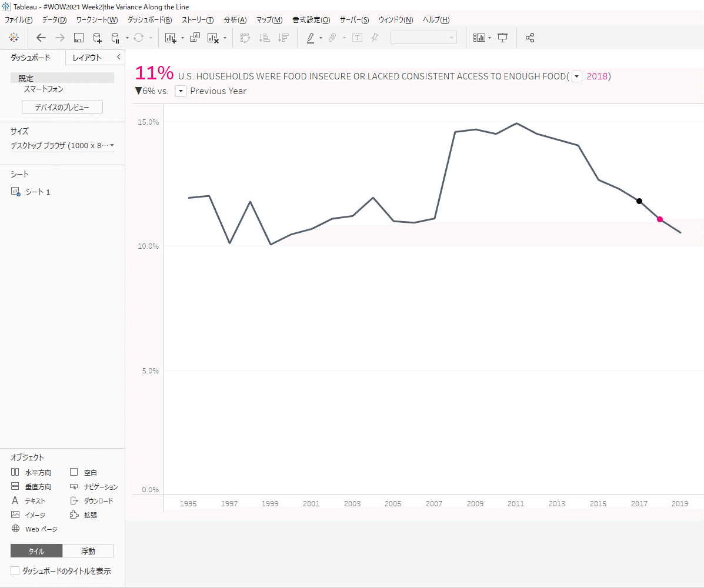704x588 pixels.
Task: Select the Phone device layout
Action: [44, 89]
